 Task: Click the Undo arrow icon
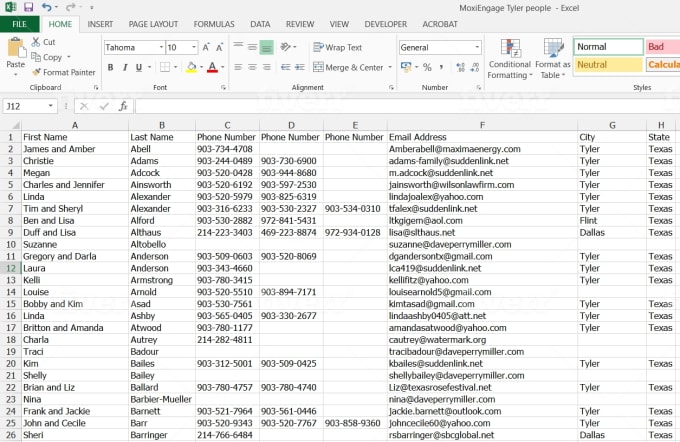[x=46, y=7]
